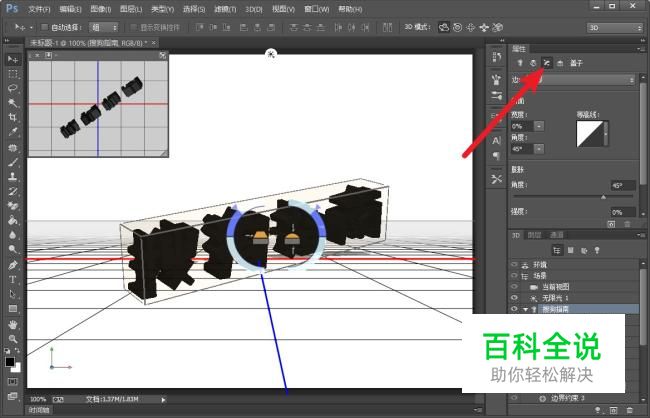The width and height of the screenshot is (650, 418).
Task: Select the Crop tool
Action: [13, 117]
